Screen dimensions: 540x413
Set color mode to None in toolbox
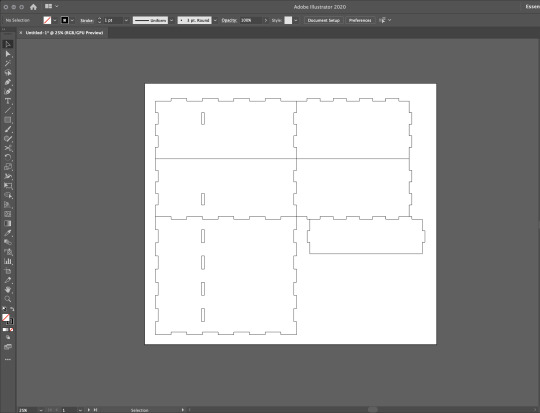click(12, 330)
